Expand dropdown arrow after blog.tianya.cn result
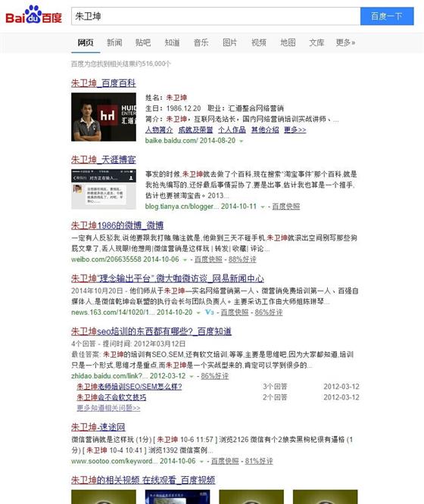The image size is (424, 504). 263,207
